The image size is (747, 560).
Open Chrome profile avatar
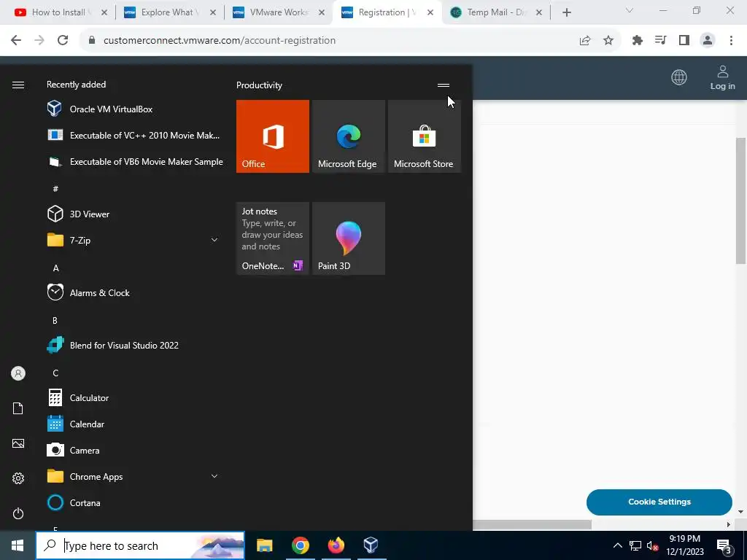coord(708,41)
